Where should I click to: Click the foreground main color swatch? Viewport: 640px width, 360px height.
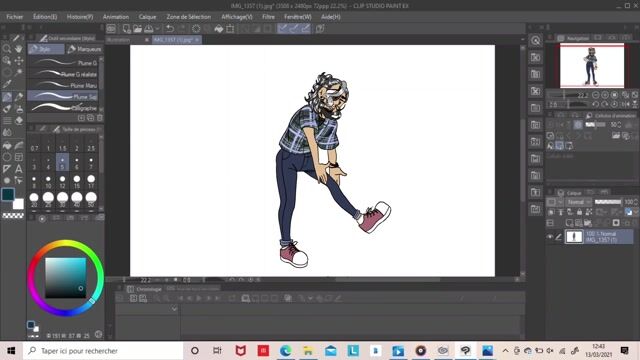tap(8, 194)
